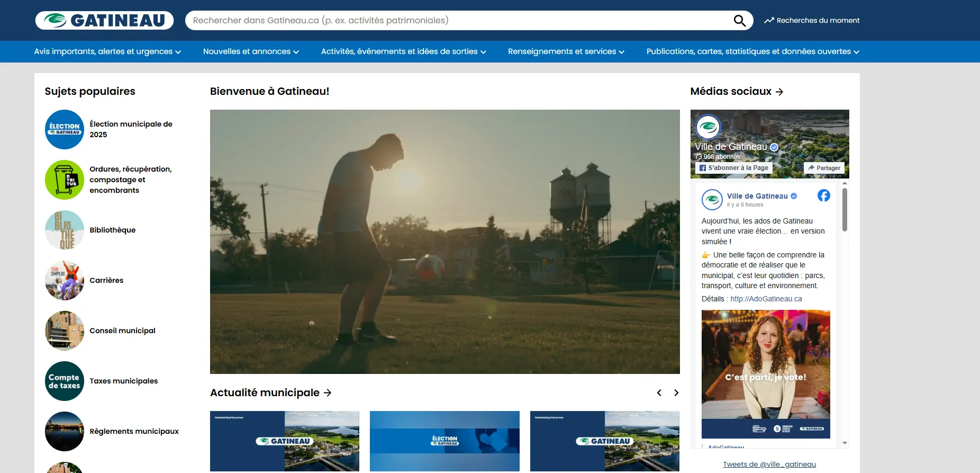The width and height of the screenshot is (980, 473).
Task: Click the S'abonner à la Page button
Action: coord(733,168)
